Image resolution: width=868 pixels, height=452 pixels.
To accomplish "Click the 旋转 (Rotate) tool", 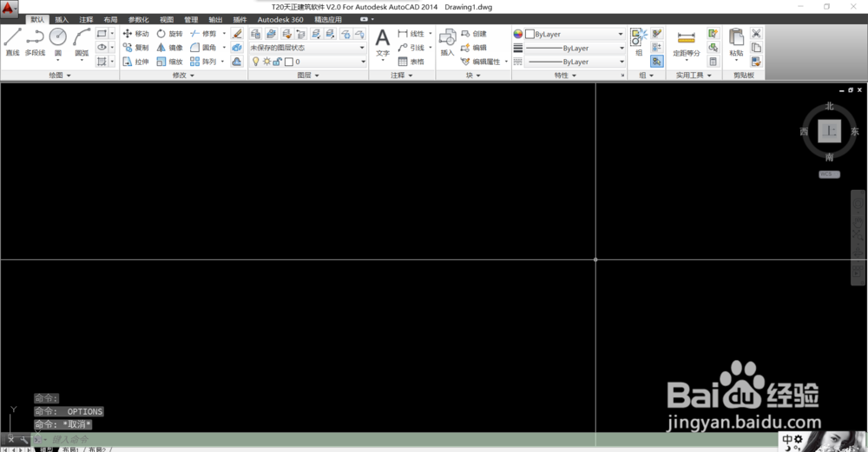I will pos(169,34).
